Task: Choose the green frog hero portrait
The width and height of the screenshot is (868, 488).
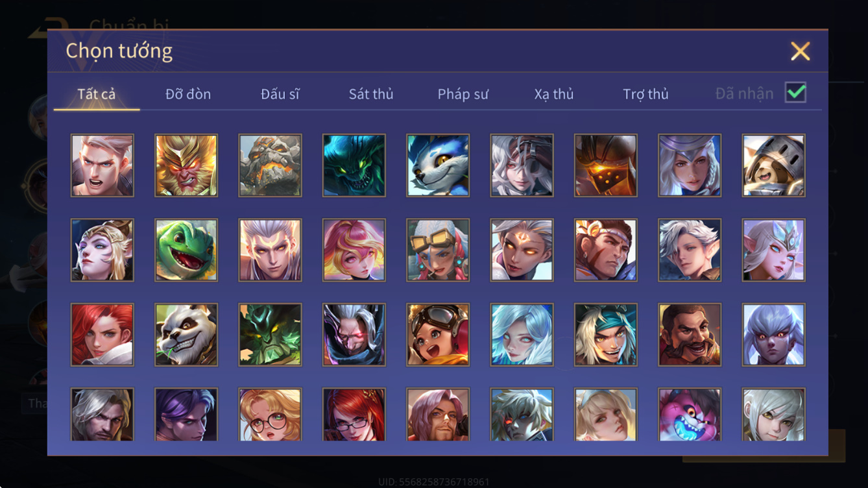Action: tap(186, 250)
